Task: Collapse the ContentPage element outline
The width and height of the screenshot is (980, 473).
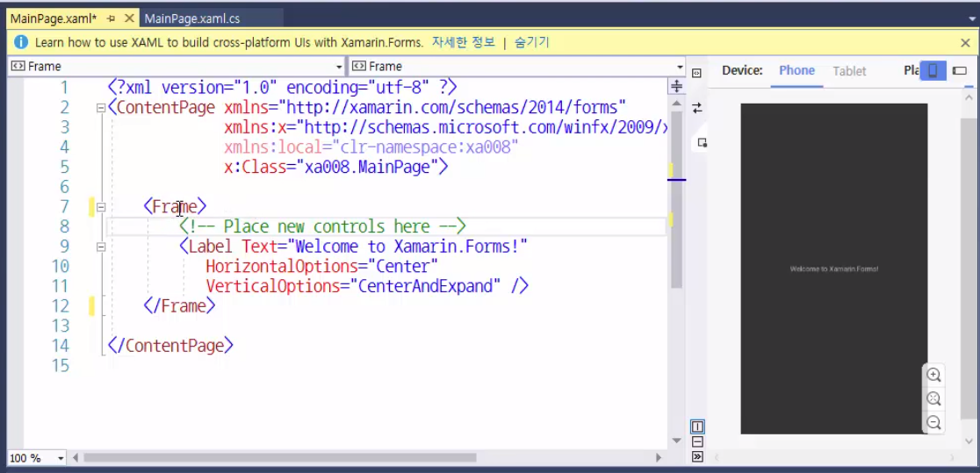Action: (x=101, y=108)
